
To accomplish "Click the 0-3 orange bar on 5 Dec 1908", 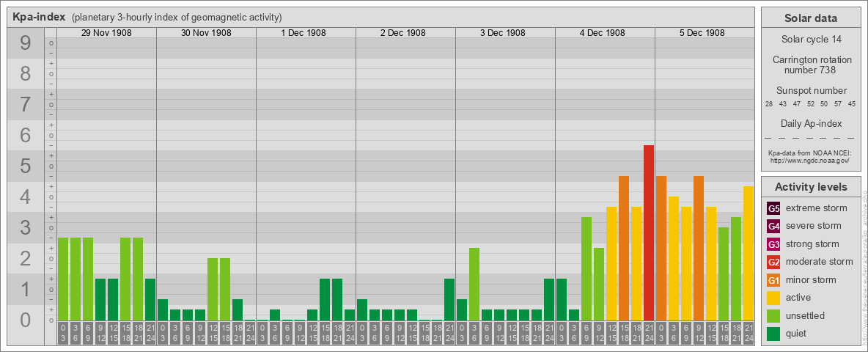I will (x=661, y=248).
